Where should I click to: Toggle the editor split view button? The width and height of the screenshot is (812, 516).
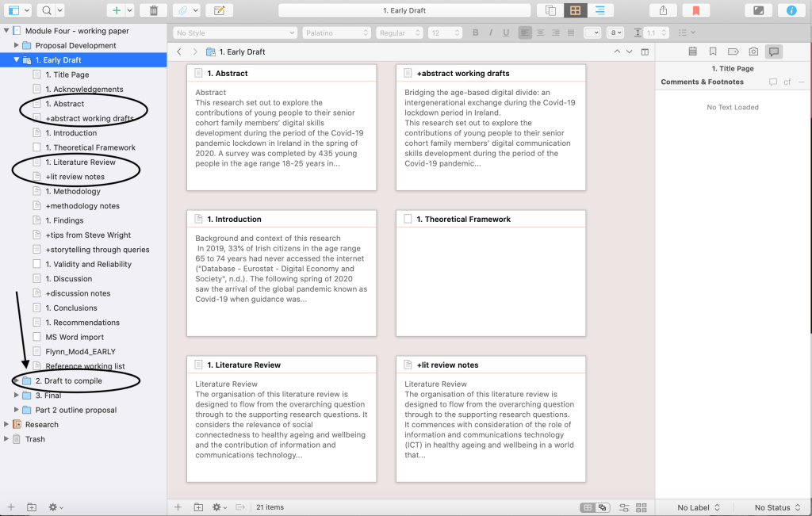pyautogui.click(x=645, y=52)
